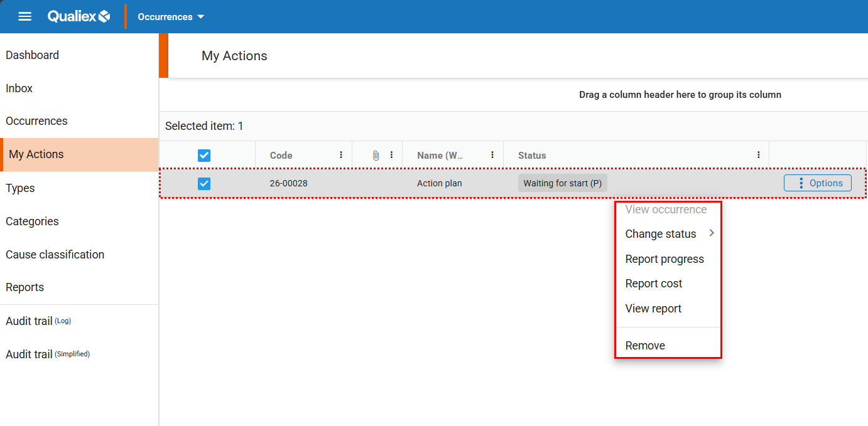Choose Report cost in the context menu
Screen dimensions: 868x426
653,284
